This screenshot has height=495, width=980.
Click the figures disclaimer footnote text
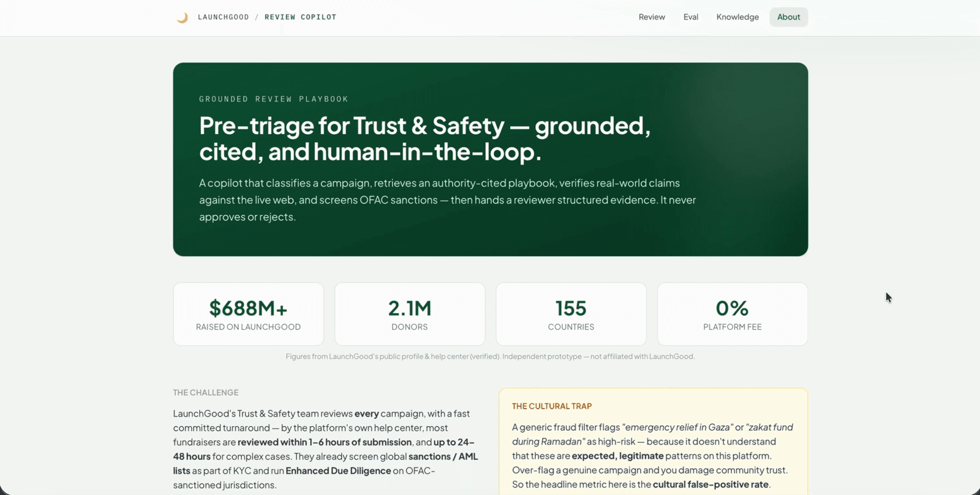490,357
